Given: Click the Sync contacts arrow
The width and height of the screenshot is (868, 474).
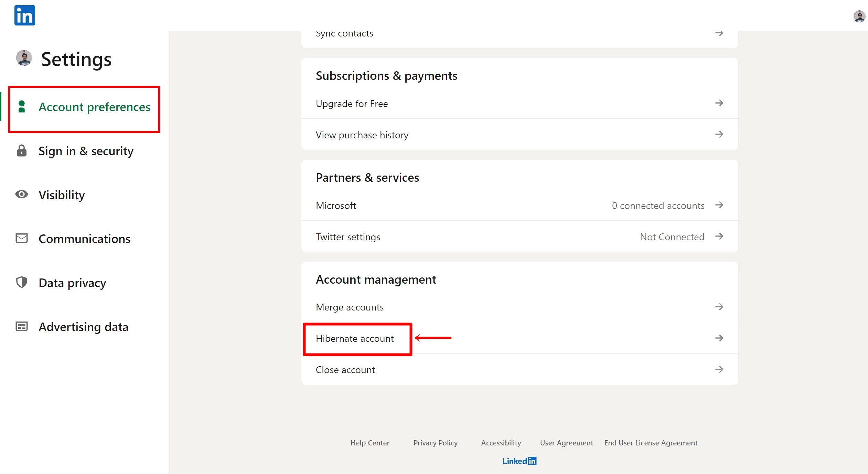Looking at the screenshot, I should tap(719, 33).
